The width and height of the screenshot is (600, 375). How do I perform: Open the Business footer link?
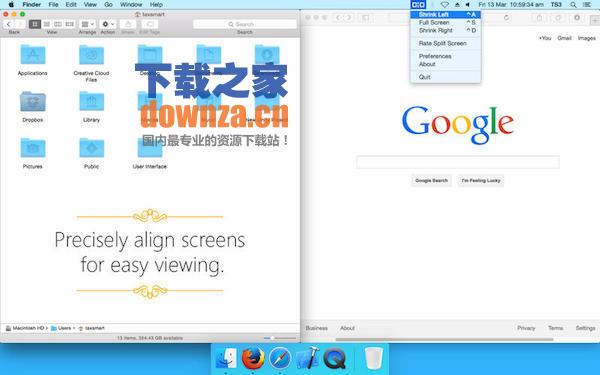(316, 328)
